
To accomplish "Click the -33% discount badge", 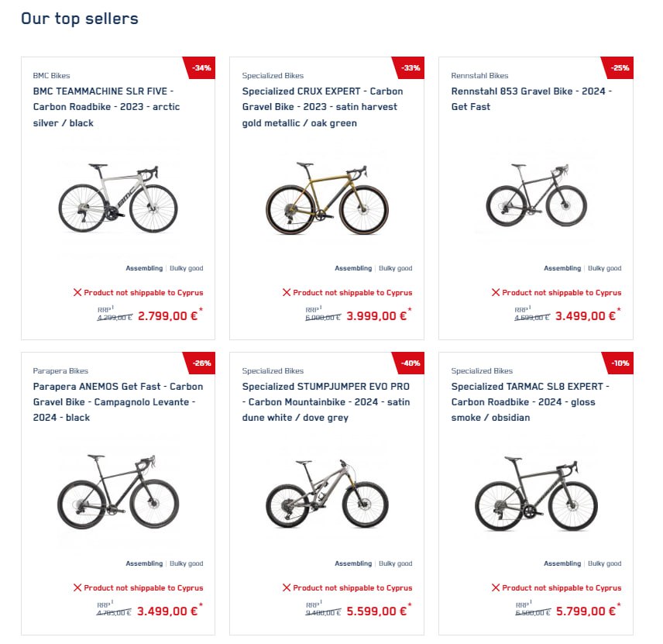I will click(411, 67).
